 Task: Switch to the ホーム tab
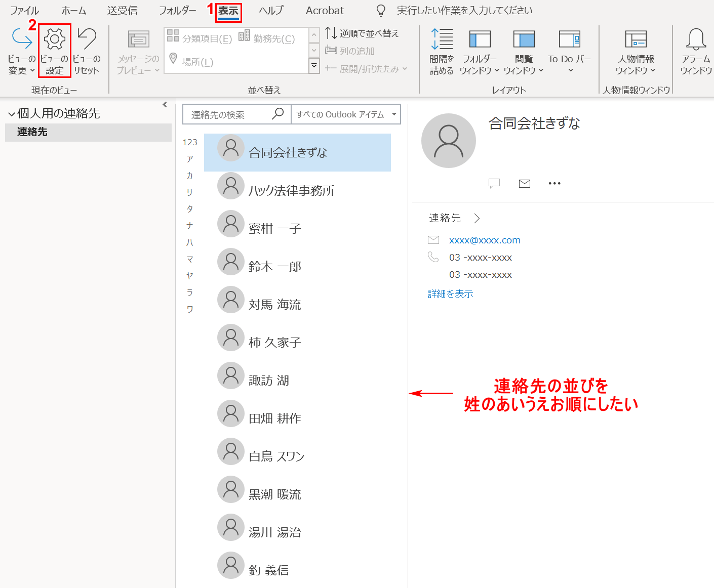pos(74,11)
